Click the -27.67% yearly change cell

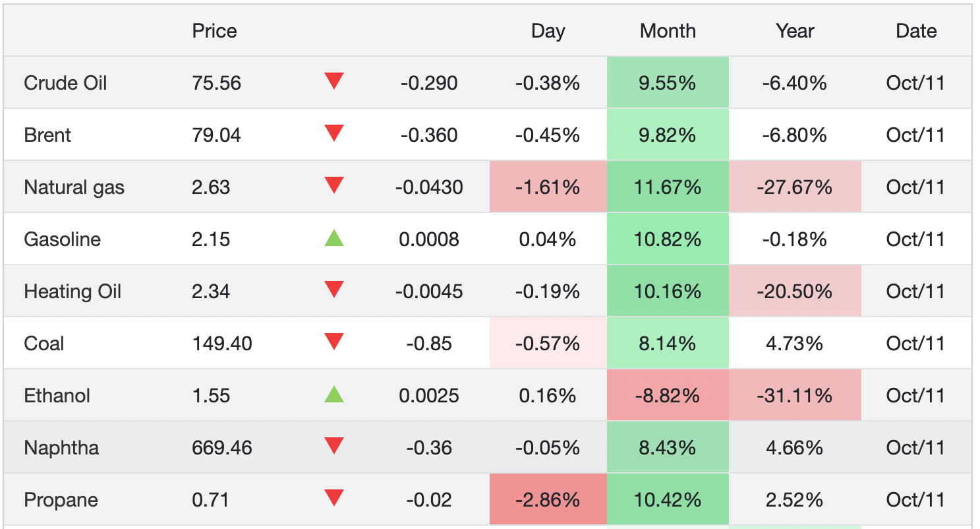(795, 187)
